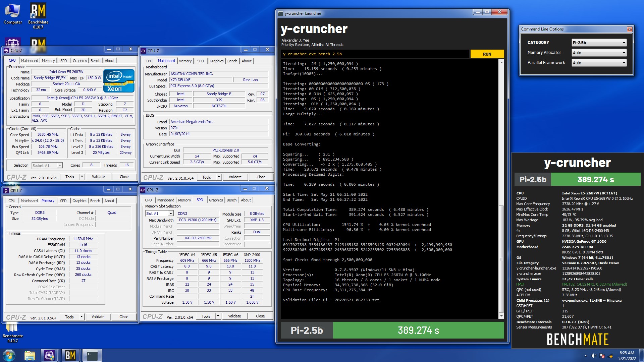The height and width of the screenshot is (362, 644).
Task: Click the y-cruncher output scrollbar up arrow
Action: tap(501, 63)
